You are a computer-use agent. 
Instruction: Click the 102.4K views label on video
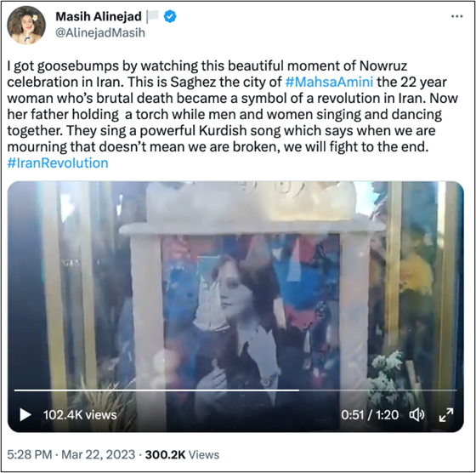[x=80, y=415]
